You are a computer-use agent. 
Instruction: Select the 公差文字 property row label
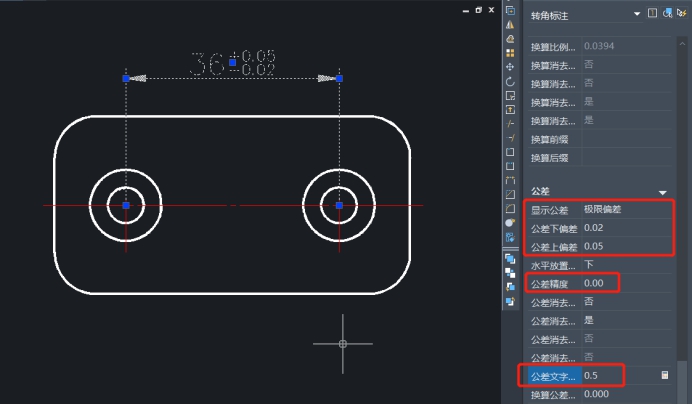click(549, 376)
